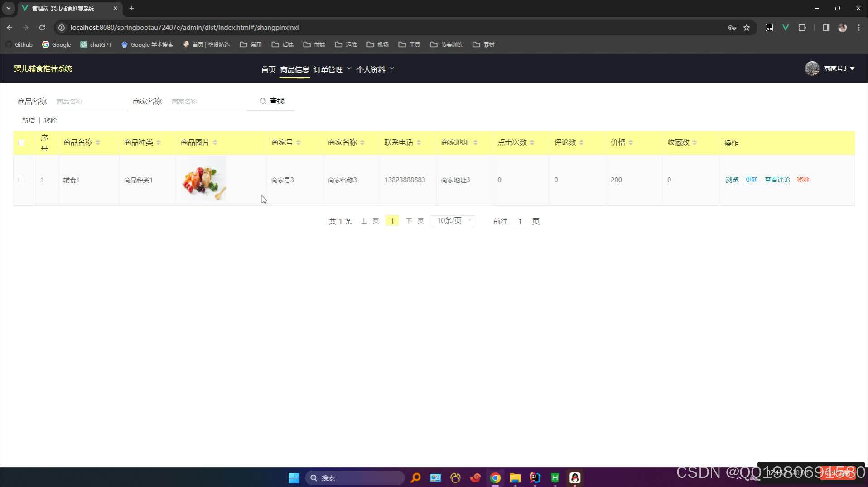Toggle the select-all checkbox in table header
Viewport: 868px width, 487px height.
tap(21, 142)
